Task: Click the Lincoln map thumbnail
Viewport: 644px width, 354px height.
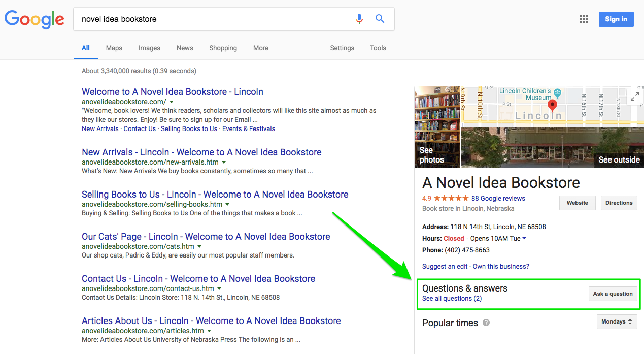Action: [552, 106]
